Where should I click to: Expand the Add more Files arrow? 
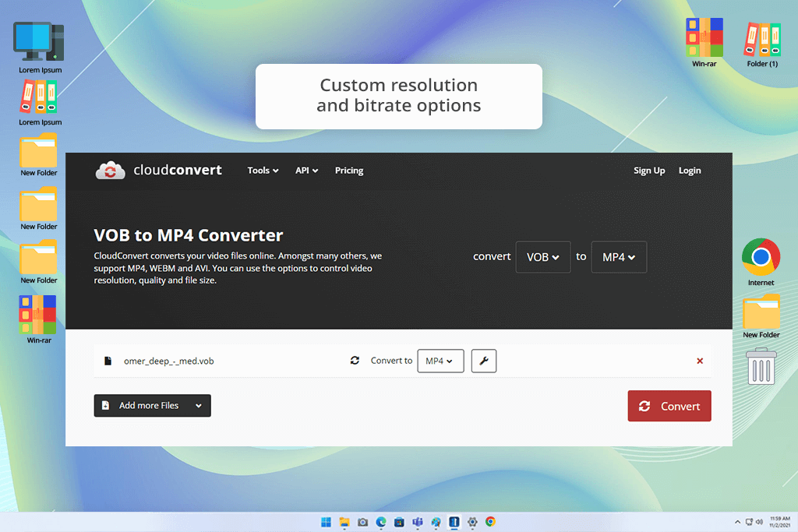[x=199, y=405]
